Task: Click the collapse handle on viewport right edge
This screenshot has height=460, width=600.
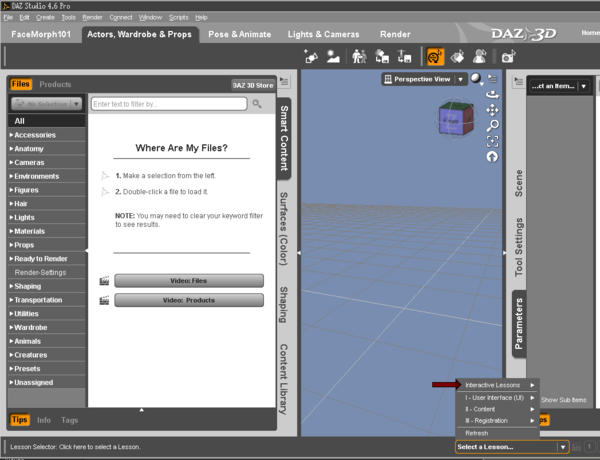Action: (504, 253)
